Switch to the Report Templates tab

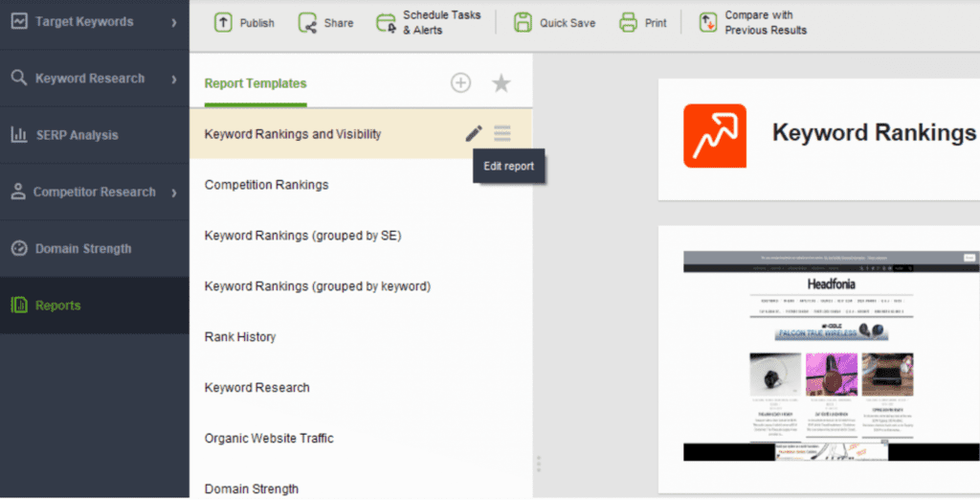click(256, 83)
